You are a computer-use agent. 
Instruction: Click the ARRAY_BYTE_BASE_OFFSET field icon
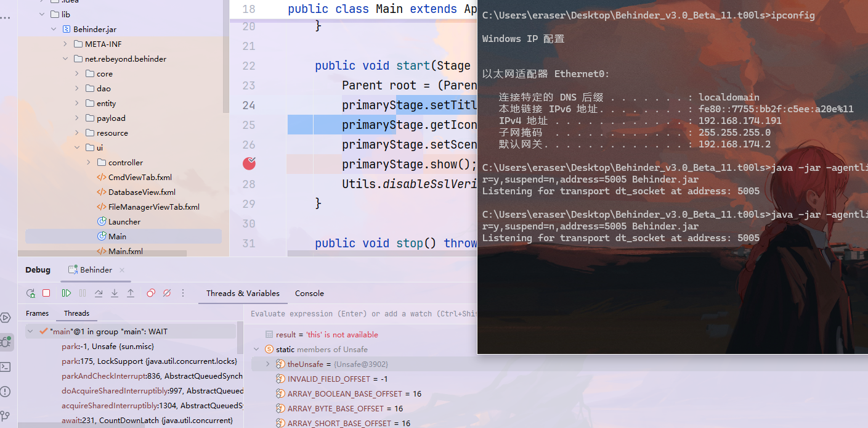coord(280,408)
